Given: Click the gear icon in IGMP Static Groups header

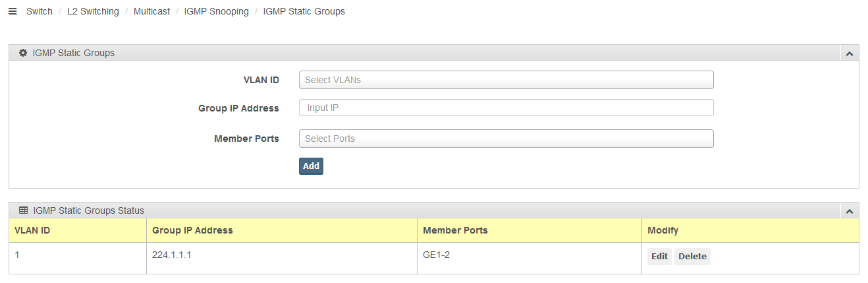Looking at the screenshot, I should click(x=23, y=53).
